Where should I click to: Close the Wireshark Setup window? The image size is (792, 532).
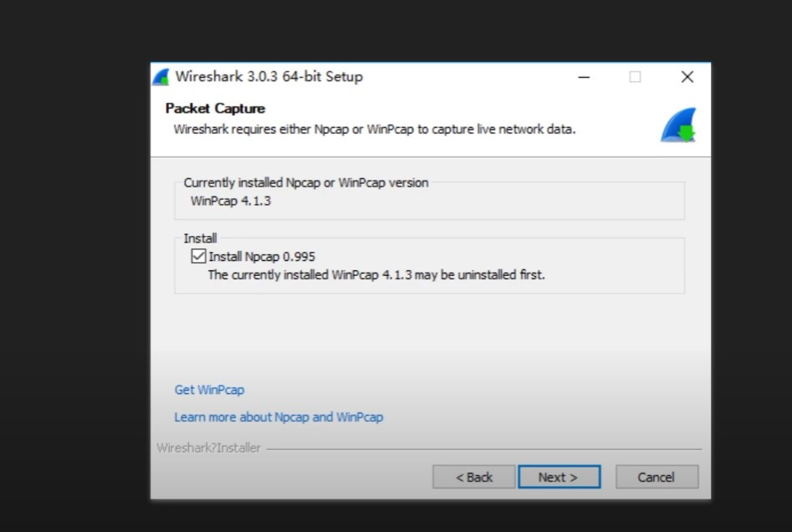[x=687, y=77]
